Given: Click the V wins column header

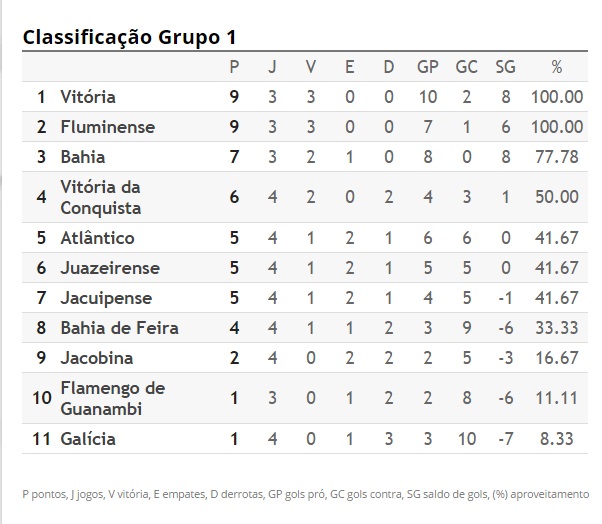Looking at the screenshot, I should click(x=311, y=67).
